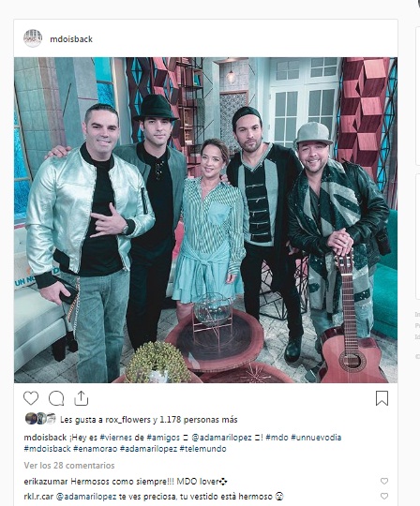This screenshot has width=420, height=506.
Task: Open the #amigos hashtag
Action: point(163,438)
